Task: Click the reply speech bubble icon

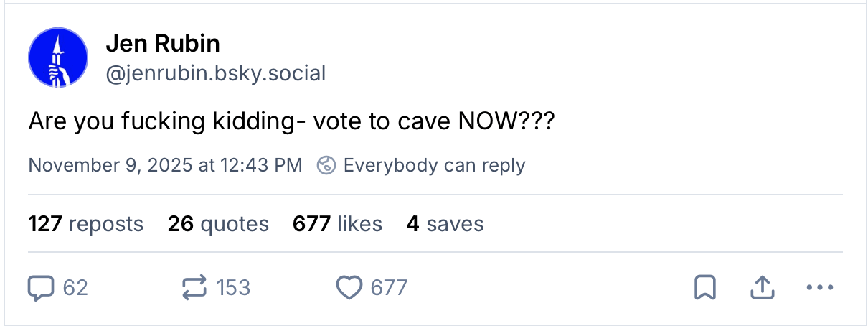Action: pos(41,288)
